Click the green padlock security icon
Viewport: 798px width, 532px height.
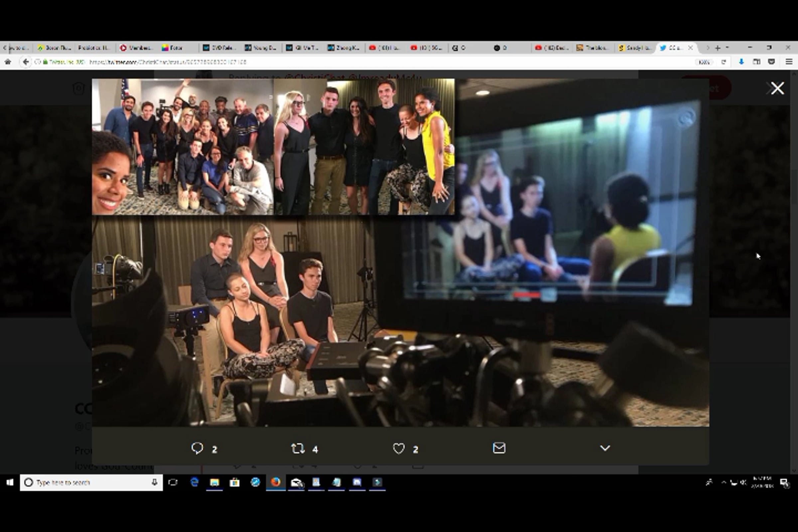point(46,62)
